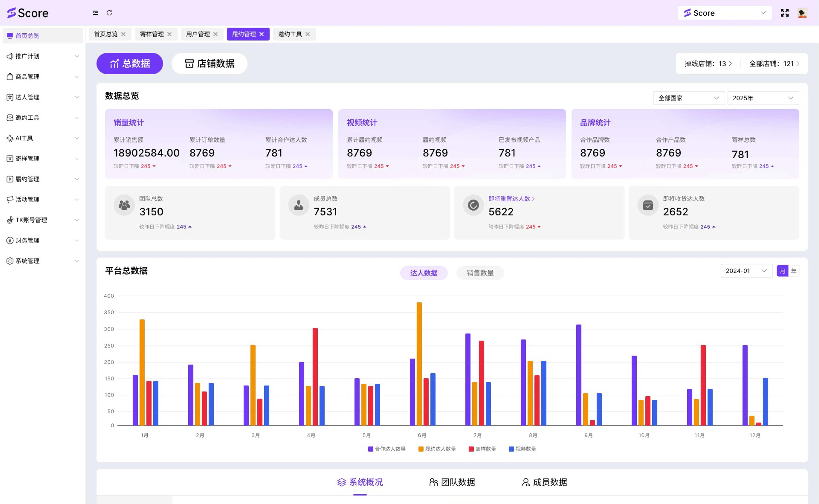This screenshot has height=504, width=819.
Task: Close the 寄样管理 tab
Action: [170, 34]
